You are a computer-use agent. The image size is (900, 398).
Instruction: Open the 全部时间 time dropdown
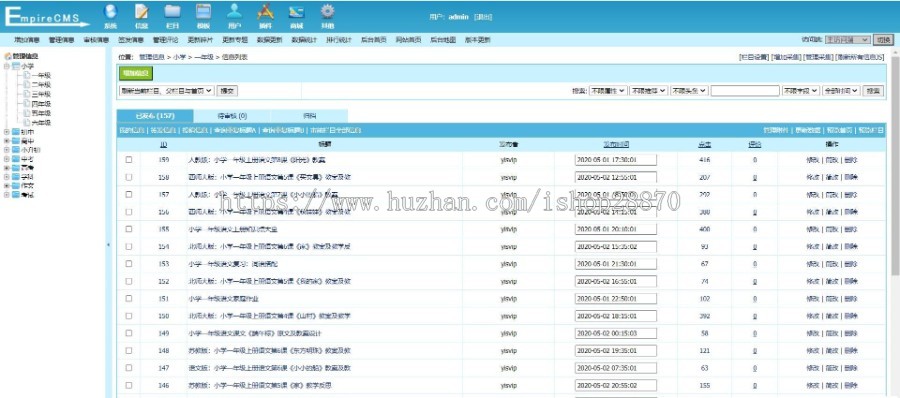click(841, 91)
